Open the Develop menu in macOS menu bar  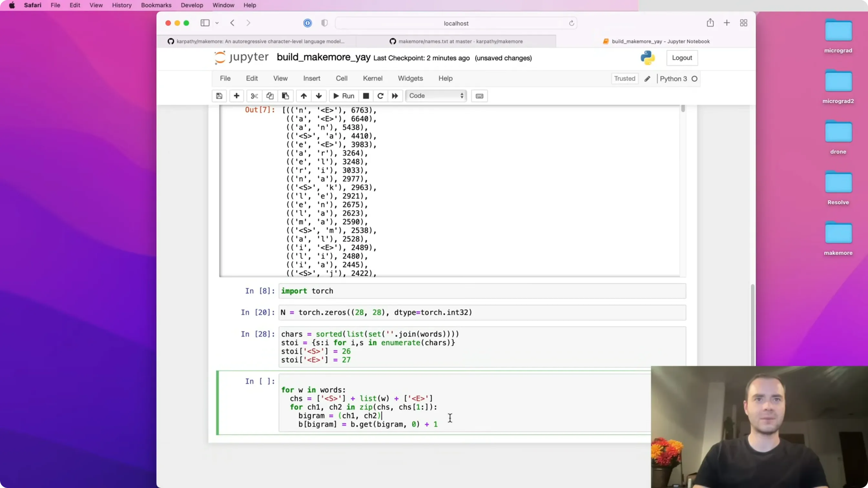tap(192, 5)
